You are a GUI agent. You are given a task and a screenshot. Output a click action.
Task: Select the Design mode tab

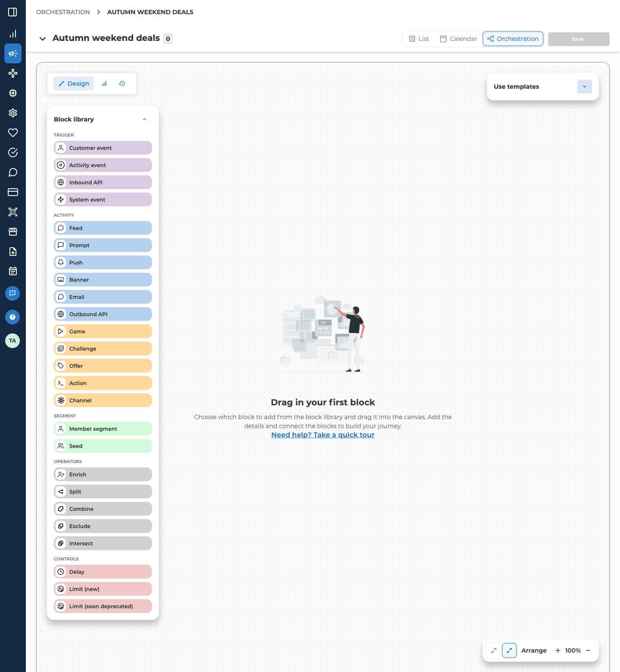click(x=74, y=84)
